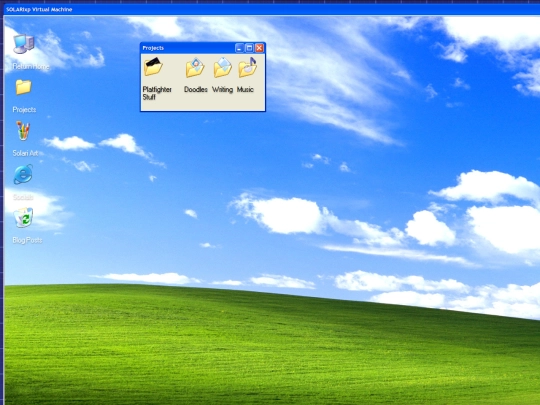
Task: Open the Projects folder on the desktop
Action: point(23,87)
